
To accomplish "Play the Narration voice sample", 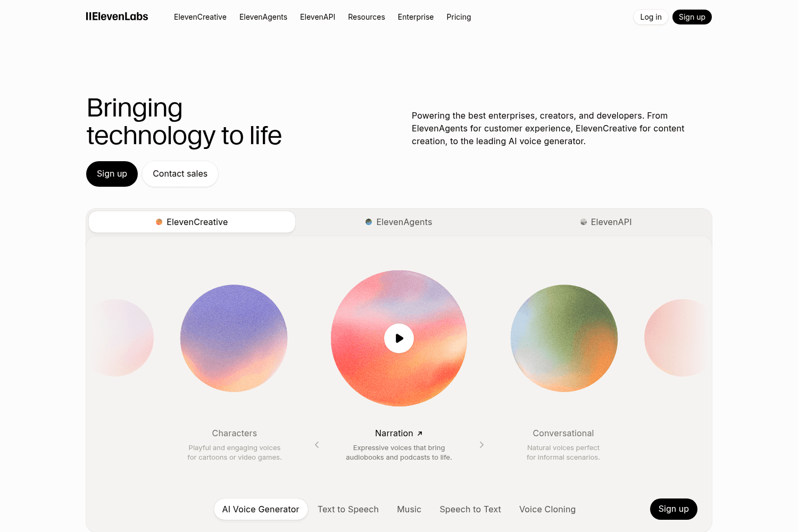I will [399, 338].
